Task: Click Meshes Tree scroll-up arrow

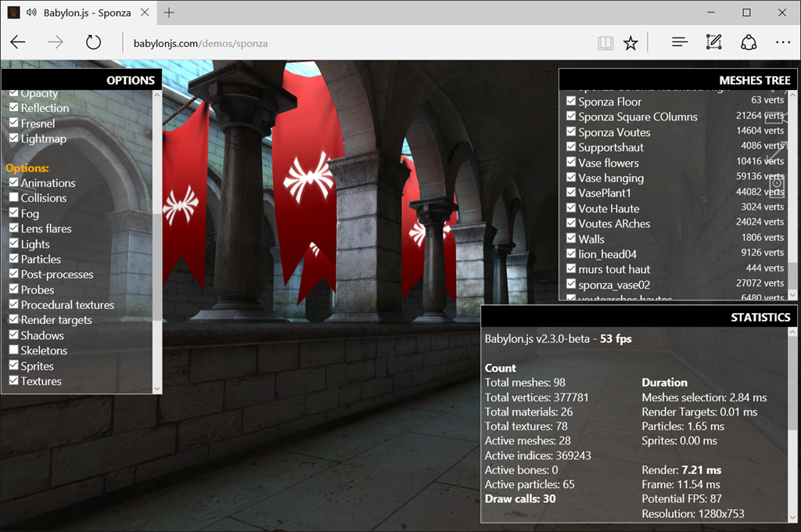Action: (x=792, y=95)
